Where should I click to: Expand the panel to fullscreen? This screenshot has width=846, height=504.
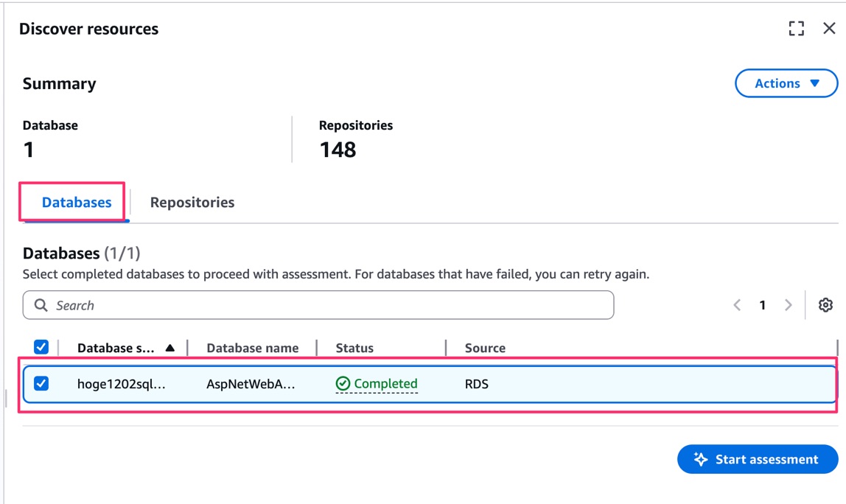tap(796, 29)
